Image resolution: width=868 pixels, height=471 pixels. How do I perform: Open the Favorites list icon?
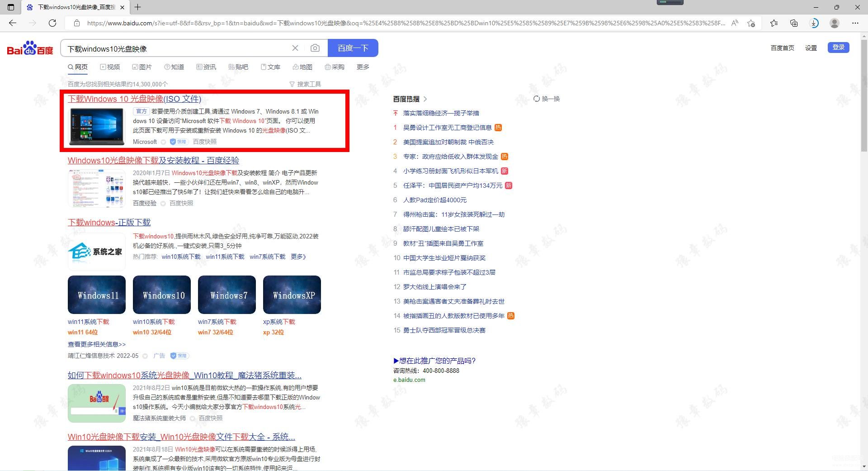[x=774, y=23]
